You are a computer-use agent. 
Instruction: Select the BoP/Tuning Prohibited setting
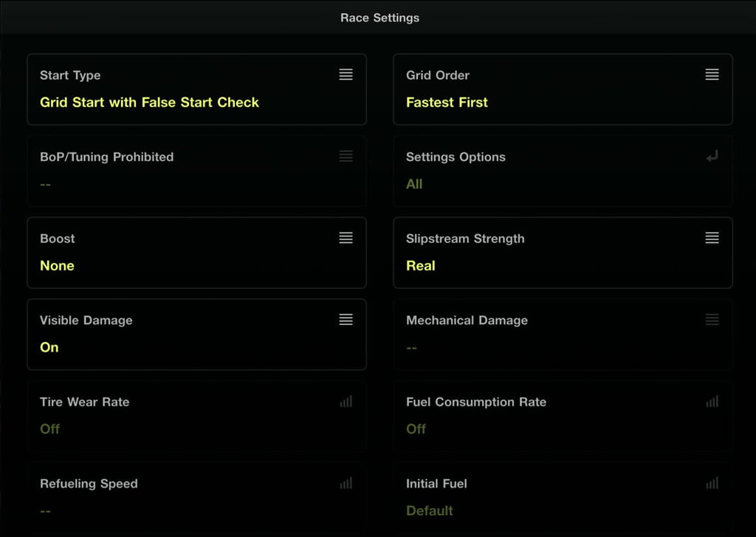196,170
